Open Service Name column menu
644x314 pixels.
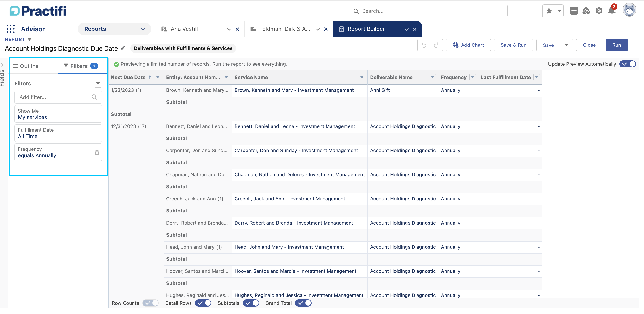[362, 77]
